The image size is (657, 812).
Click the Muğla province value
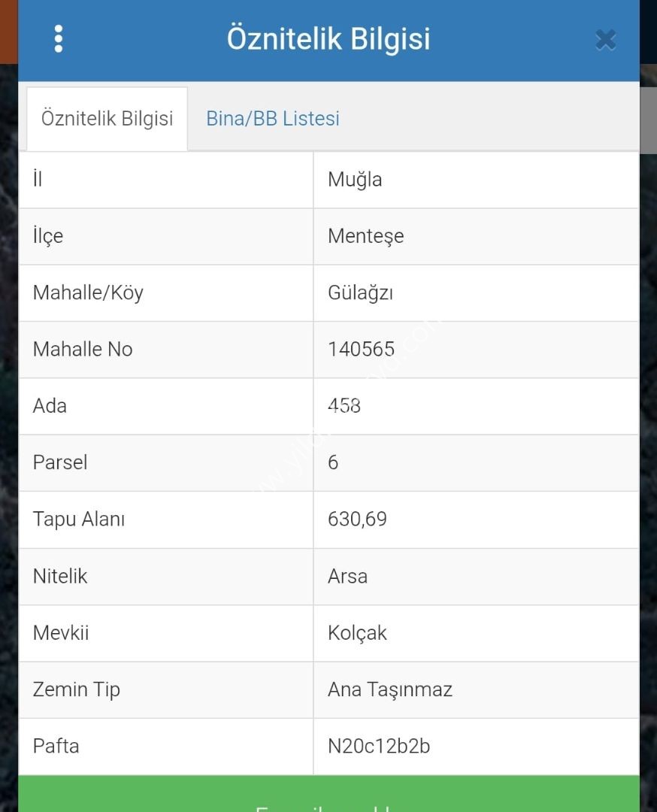(355, 180)
